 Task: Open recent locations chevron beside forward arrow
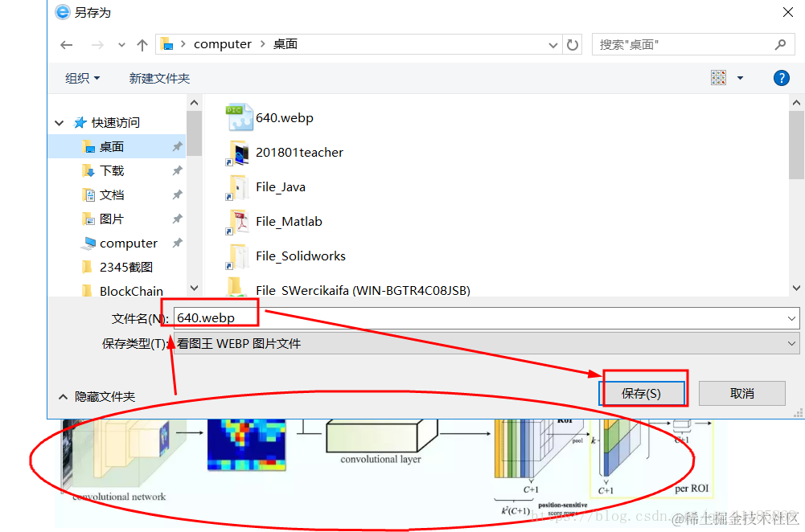[x=121, y=45]
